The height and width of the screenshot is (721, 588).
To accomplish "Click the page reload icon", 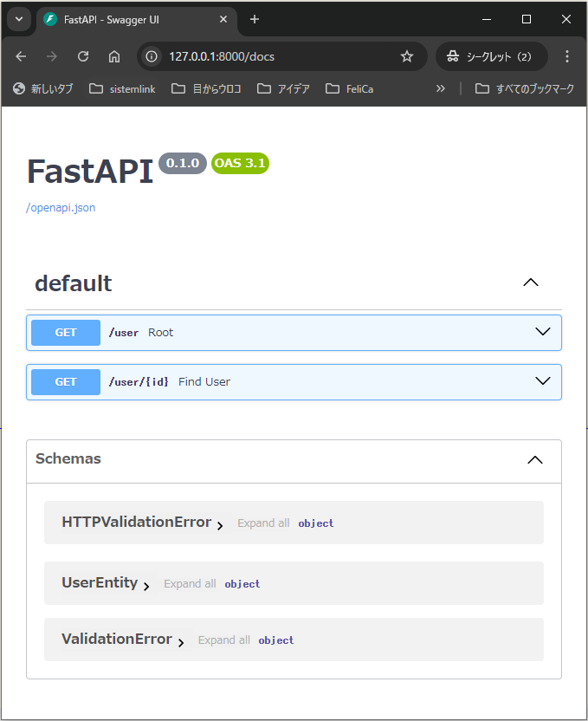I will pyautogui.click(x=83, y=55).
